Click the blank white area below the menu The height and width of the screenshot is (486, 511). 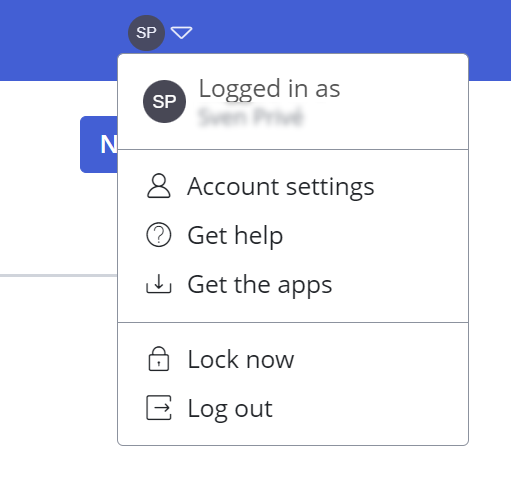click(x=293, y=466)
